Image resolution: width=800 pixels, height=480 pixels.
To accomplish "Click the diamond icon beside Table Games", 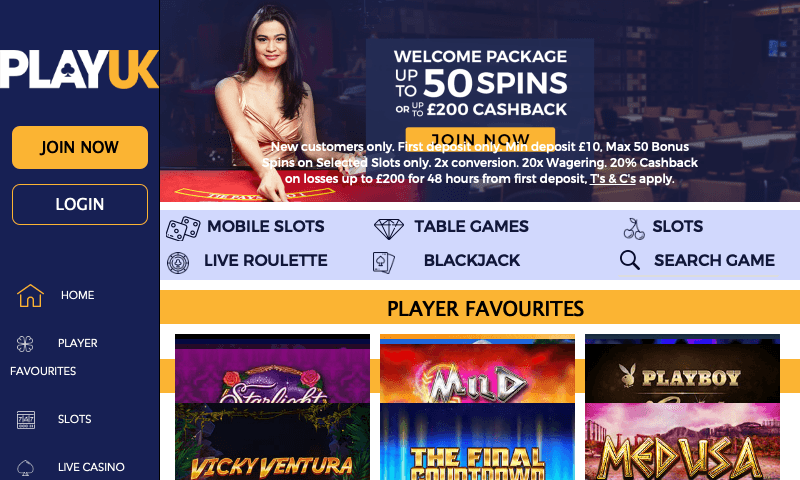I will 389,229.
